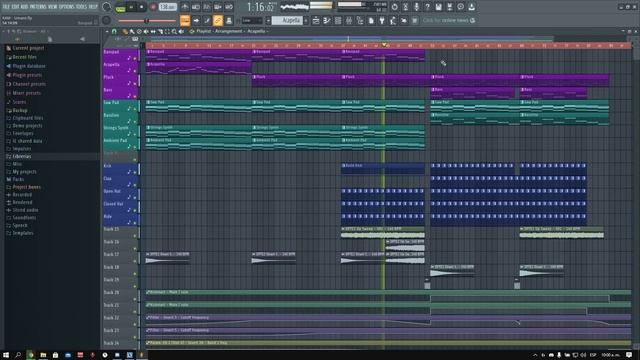Open the pattern selector showing Acapella
This screenshot has height=360, width=640.
(288, 20)
